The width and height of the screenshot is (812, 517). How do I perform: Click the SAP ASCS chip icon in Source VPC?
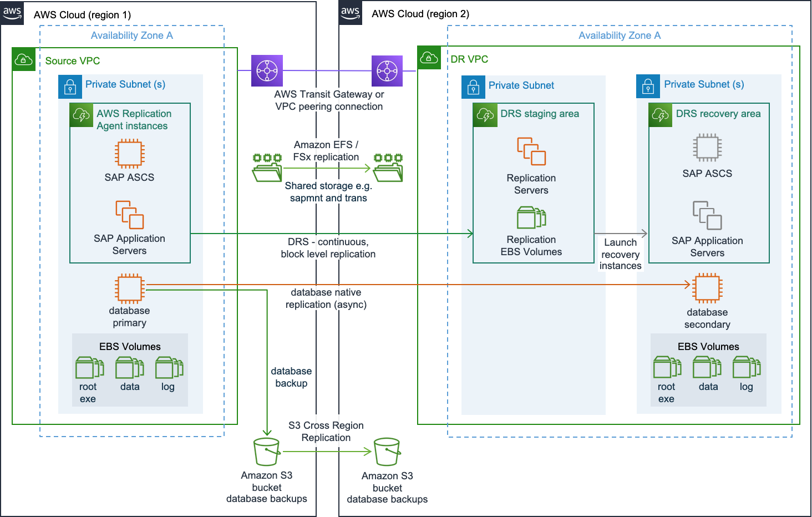[x=129, y=154]
